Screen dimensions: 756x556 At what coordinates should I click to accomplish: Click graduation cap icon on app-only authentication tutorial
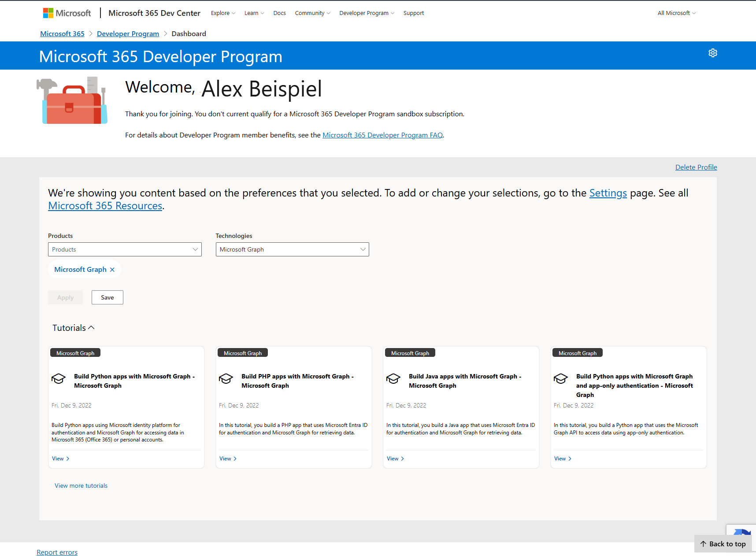pyautogui.click(x=561, y=378)
